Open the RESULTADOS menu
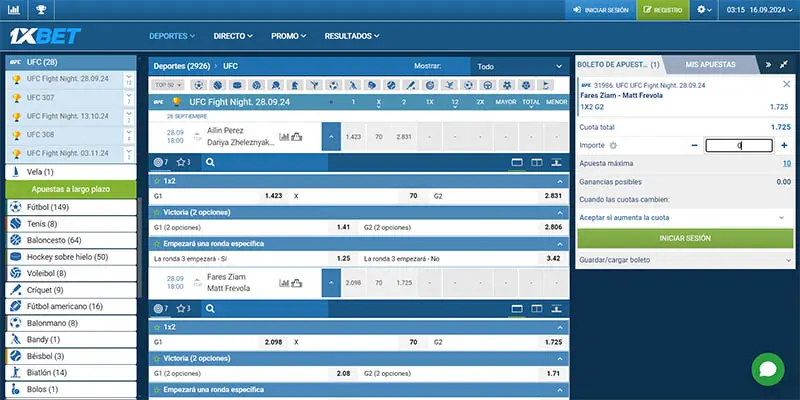This screenshot has height=400, width=800. tap(352, 36)
